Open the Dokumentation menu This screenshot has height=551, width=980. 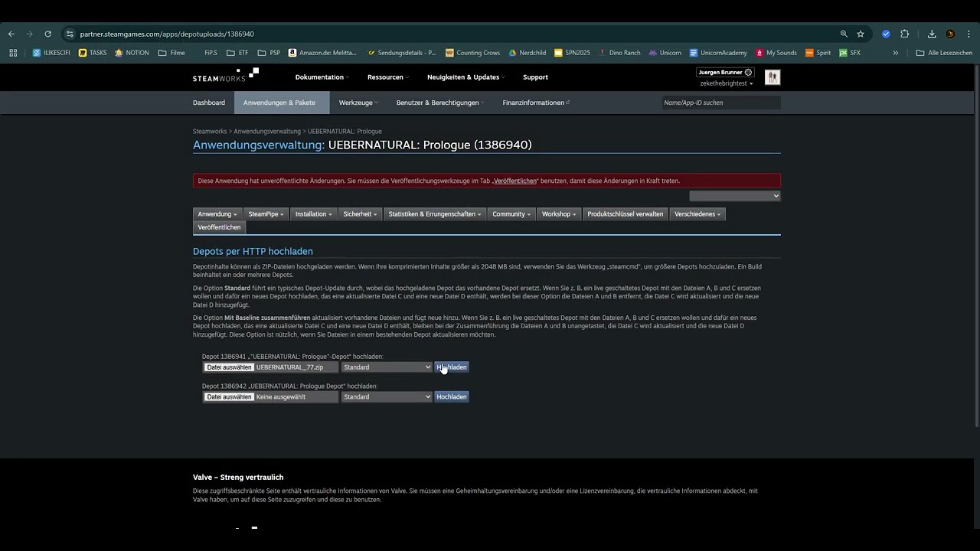pyautogui.click(x=322, y=77)
